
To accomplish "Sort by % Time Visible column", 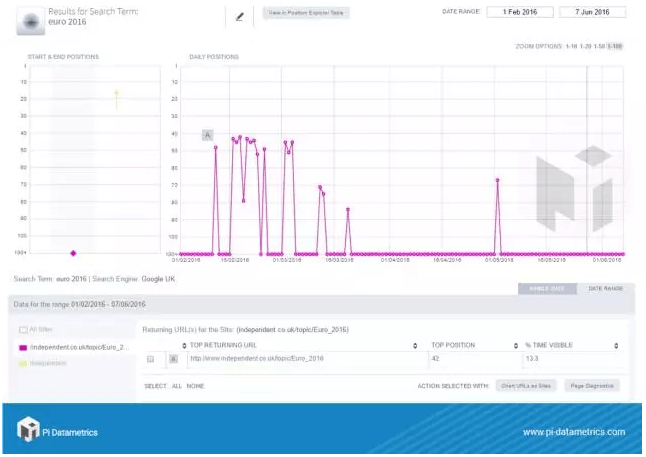I will pos(572,345).
